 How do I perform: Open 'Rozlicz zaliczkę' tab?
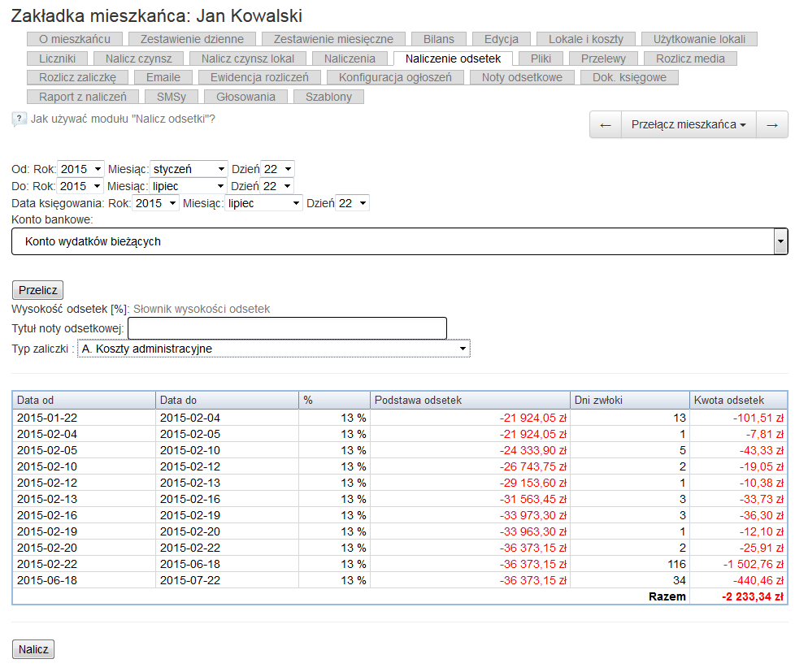77,77
